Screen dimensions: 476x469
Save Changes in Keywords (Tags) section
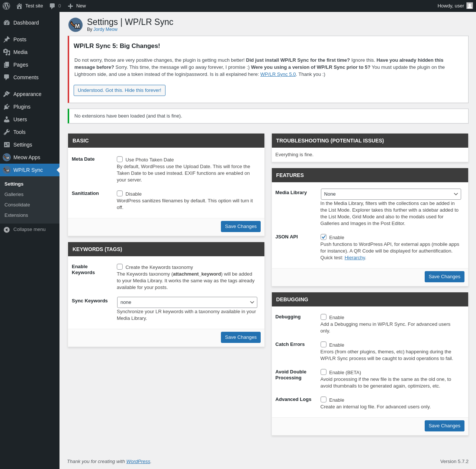tap(241, 337)
